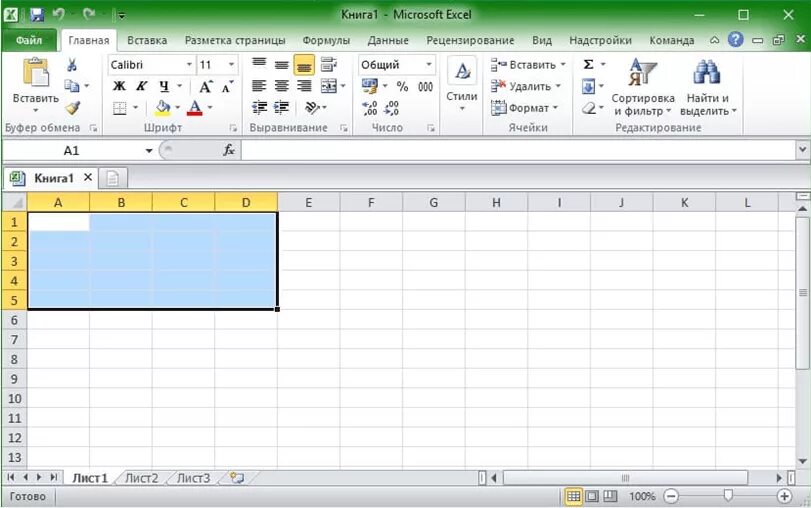Screen dimensions: 811x508
Task: Align text left in cell
Action: tap(259, 86)
